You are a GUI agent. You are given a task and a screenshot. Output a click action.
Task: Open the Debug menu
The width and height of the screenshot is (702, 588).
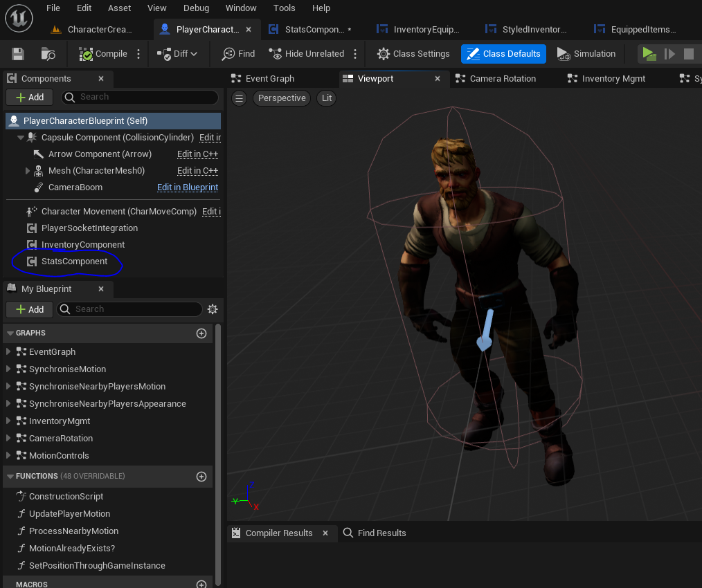(x=196, y=8)
